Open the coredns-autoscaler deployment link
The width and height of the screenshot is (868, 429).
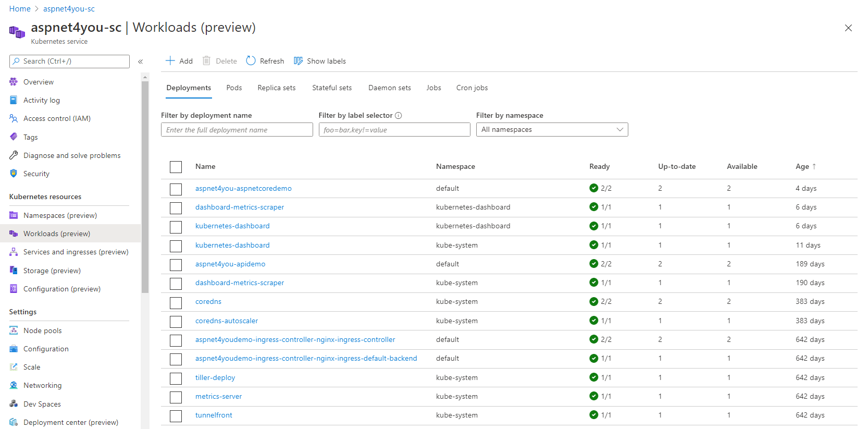pyautogui.click(x=227, y=321)
